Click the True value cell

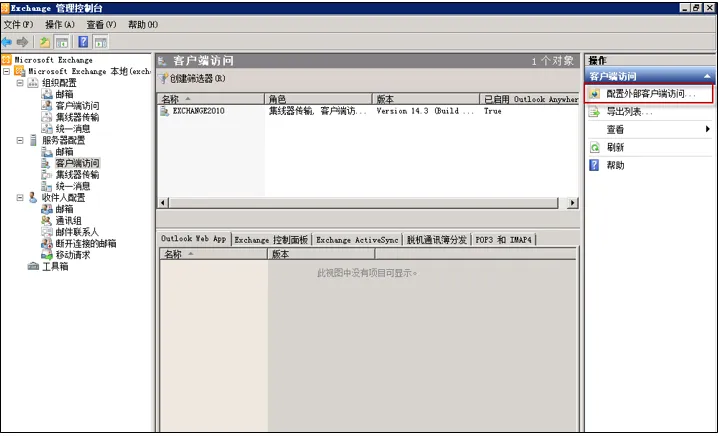(493, 111)
